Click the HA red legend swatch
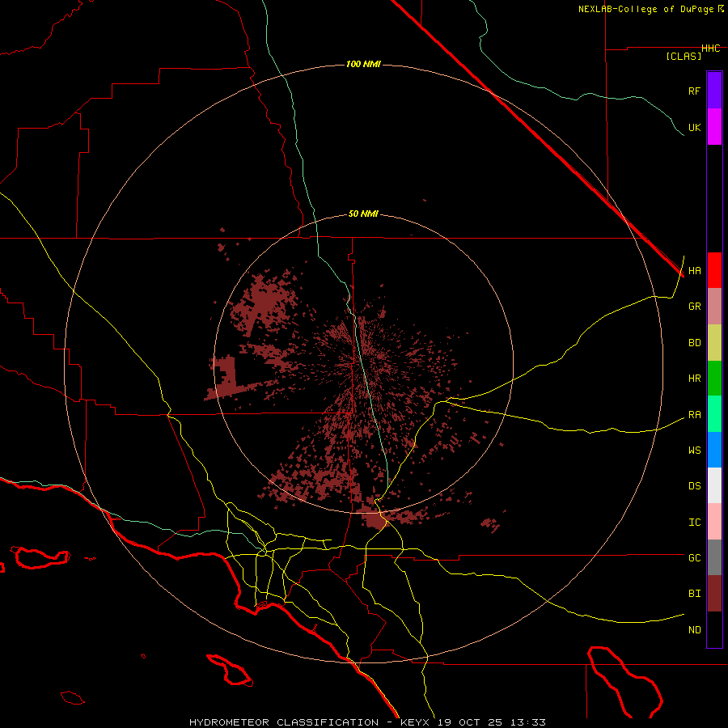Screen dimensions: 728x728 (714, 270)
